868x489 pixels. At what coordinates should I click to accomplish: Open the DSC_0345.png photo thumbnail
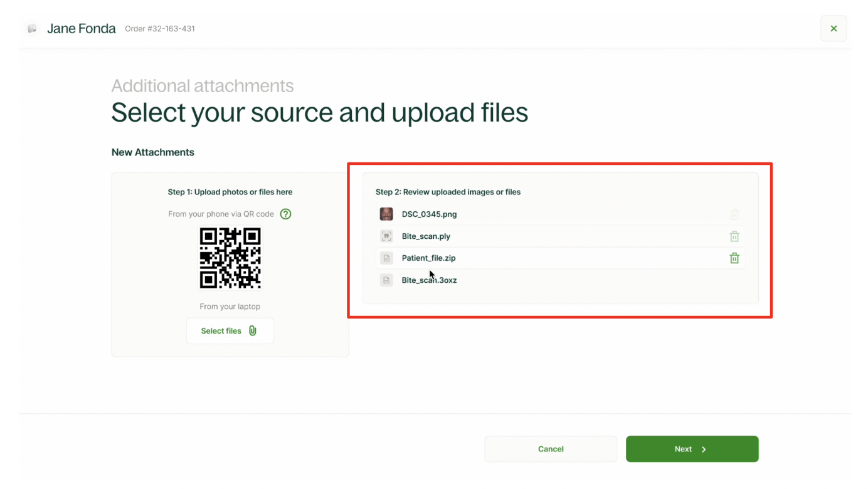(x=386, y=214)
